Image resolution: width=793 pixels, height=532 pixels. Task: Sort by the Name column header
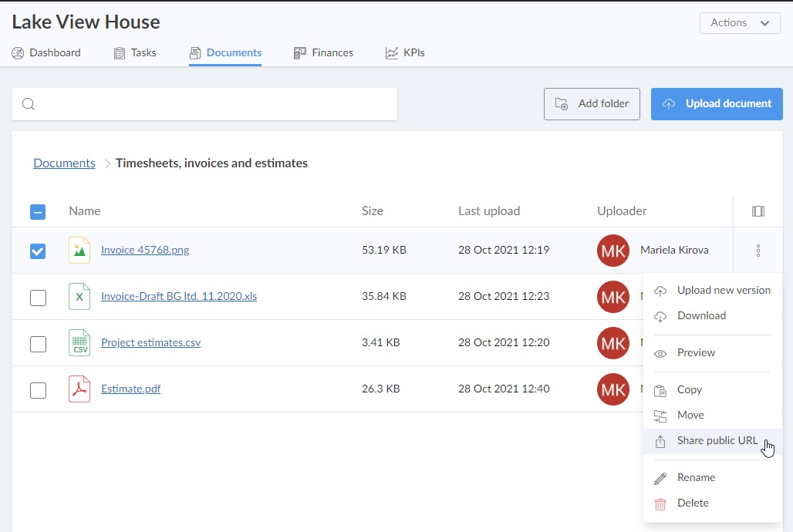(84, 211)
